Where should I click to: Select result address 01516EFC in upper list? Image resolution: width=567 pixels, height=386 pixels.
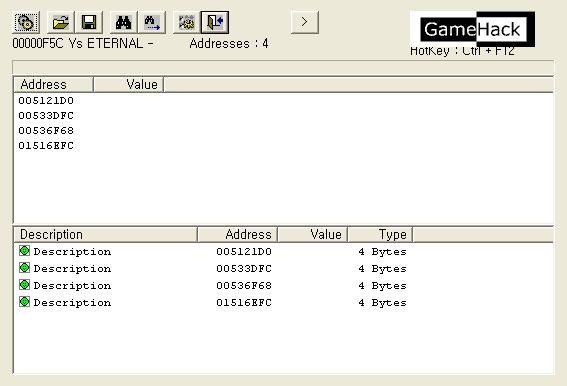[x=46, y=146]
